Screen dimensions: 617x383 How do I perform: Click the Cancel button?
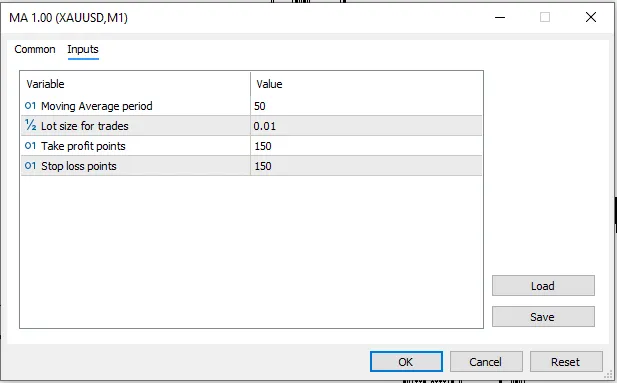pos(486,362)
